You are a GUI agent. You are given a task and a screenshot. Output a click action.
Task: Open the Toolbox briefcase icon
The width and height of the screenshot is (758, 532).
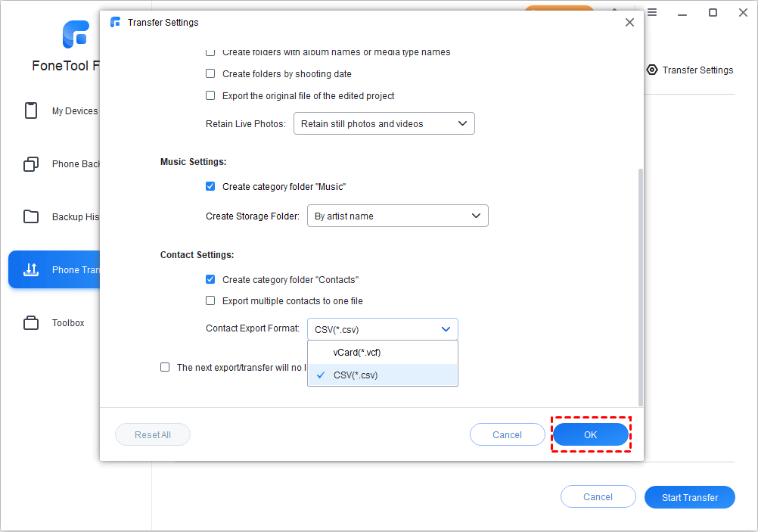coord(31,323)
